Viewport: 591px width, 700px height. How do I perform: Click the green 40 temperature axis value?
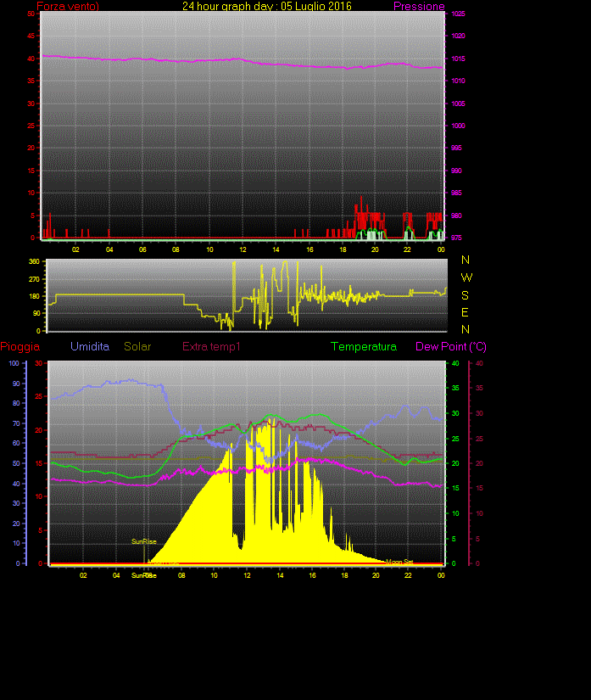(x=455, y=363)
